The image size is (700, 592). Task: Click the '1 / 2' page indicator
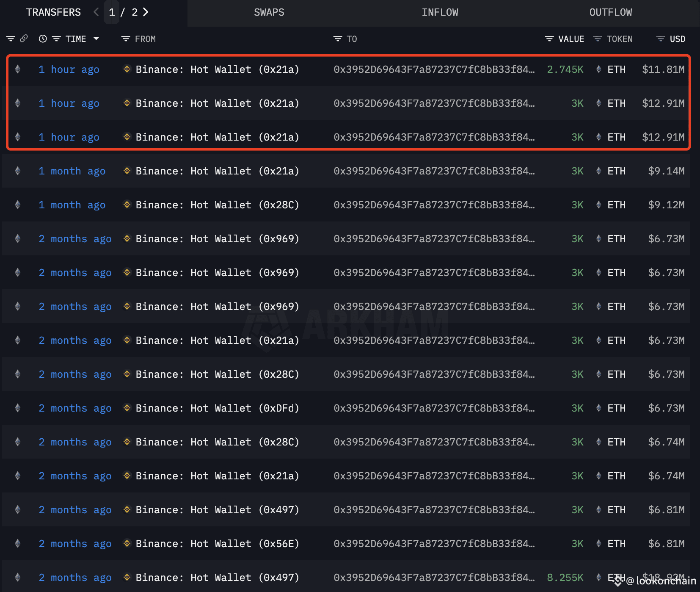[x=123, y=12]
